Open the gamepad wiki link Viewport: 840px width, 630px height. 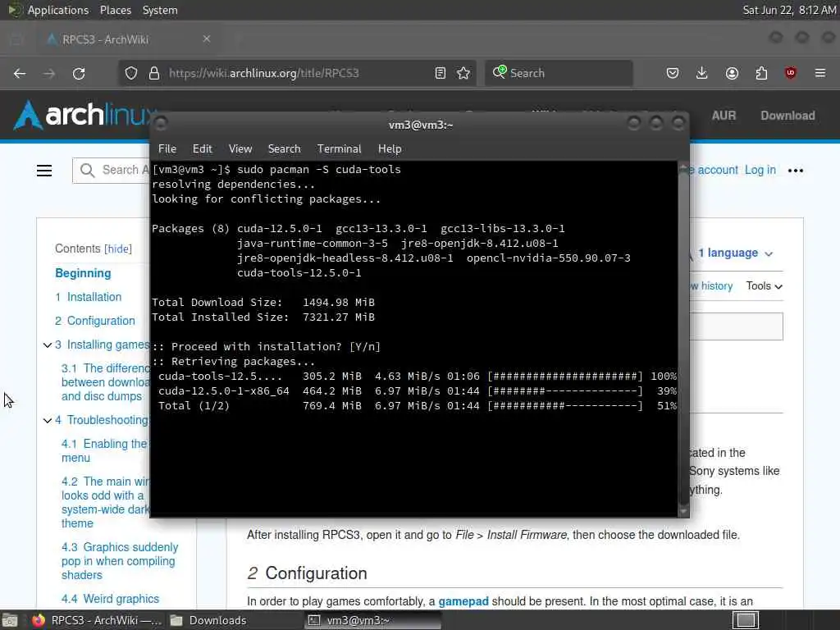point(463,601)
